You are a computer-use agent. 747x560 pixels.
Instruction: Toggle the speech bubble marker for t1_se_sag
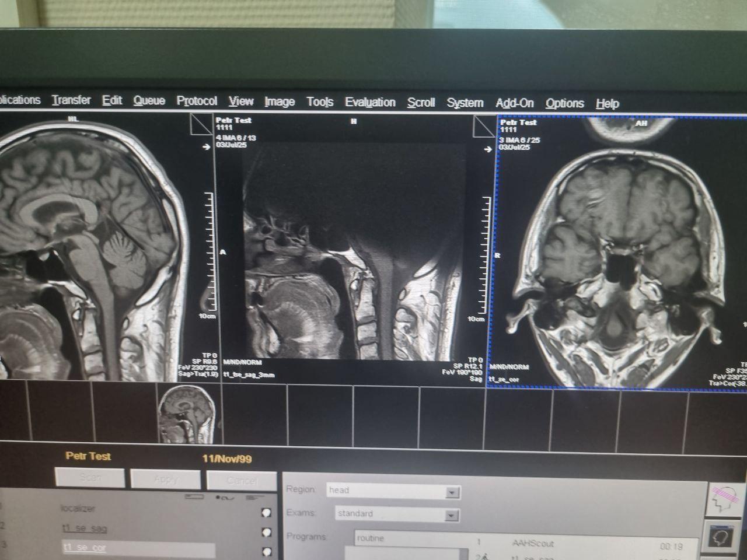(266, 533)
